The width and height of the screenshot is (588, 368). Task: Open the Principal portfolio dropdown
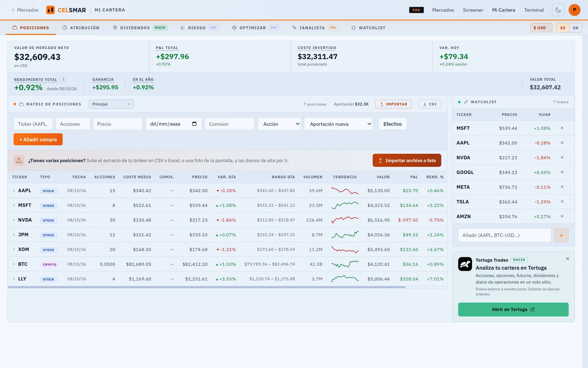pyautogui.click(x=111, y=104)
